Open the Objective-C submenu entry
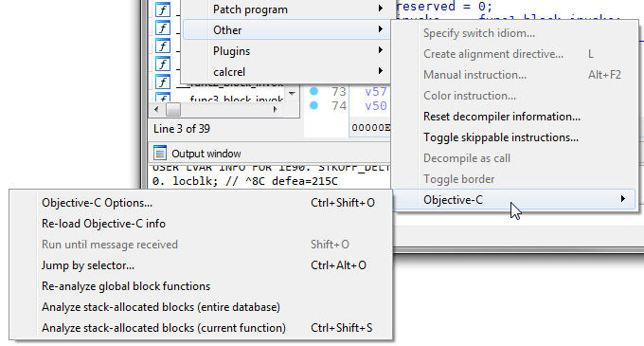644x346 pixels. point(514,200)
